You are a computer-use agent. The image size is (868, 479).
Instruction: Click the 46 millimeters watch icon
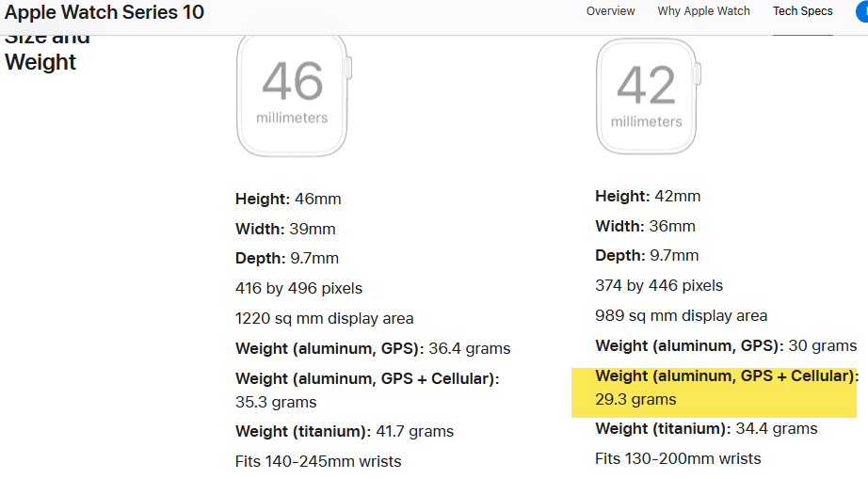point(294,96)
